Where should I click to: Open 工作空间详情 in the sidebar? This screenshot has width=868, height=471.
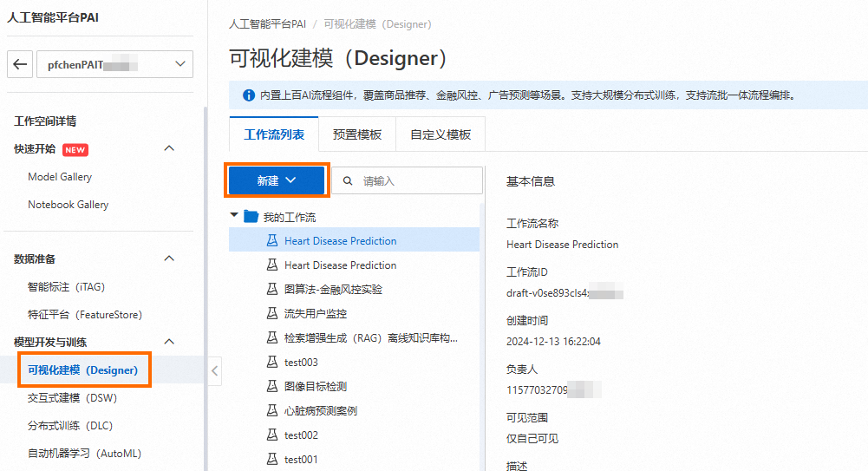tap(45, 121)
